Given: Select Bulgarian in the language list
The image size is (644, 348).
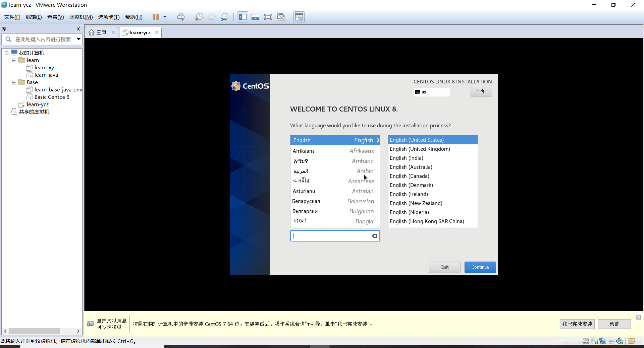Looking at the screenshot, I should tap(335, 211).
